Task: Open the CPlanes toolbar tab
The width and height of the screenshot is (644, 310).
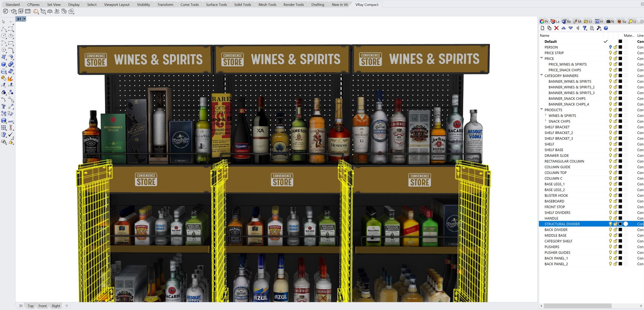Action: (x=34, y=5)
